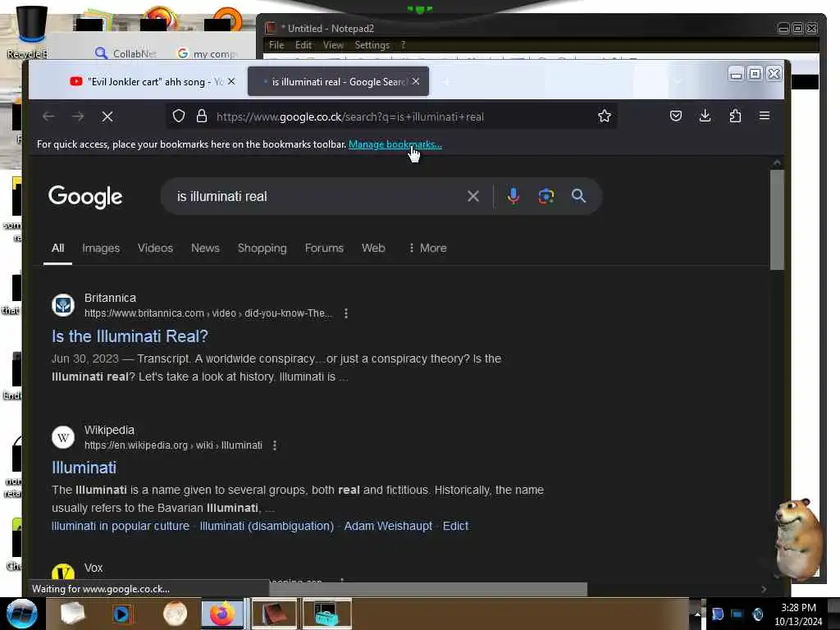Viewport: 840px width, 630px height.
Task: Click the dancing hamster desktop character
Action: point(798,540)
